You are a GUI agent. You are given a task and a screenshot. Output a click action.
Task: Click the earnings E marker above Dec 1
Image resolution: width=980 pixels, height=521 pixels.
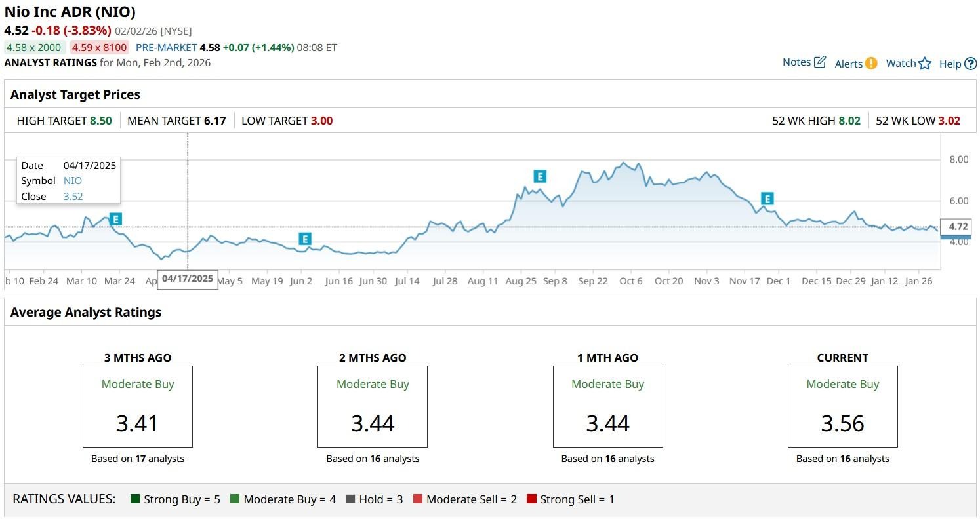[767, 199]
